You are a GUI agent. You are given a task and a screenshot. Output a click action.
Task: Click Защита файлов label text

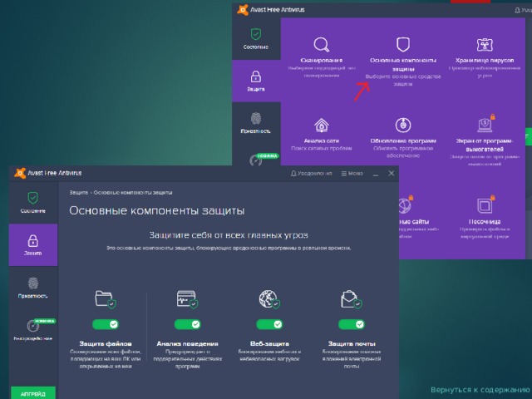point(106,343)
